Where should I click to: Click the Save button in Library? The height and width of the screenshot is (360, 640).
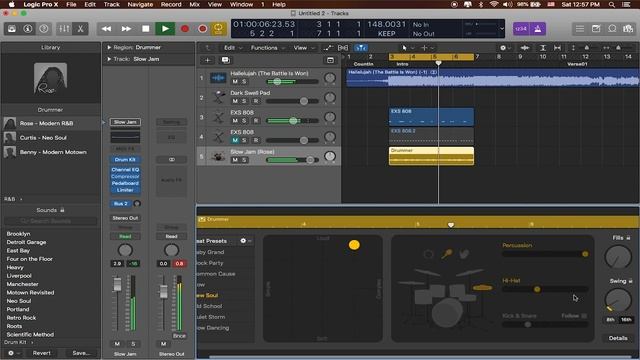point(81,353)
